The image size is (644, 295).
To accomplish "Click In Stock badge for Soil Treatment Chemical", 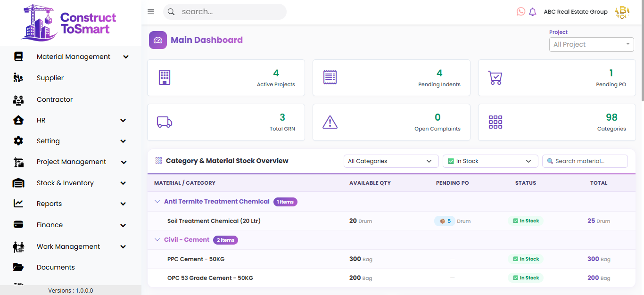I will pos(526,221).
